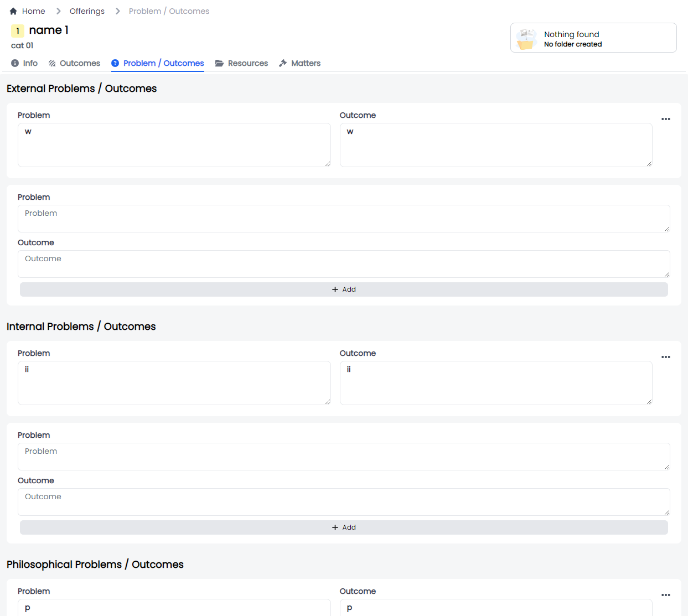The width and height of the screenshot is (688, 616).
Task: Click the empty Internal Problem text field
Action: [344, 457]
